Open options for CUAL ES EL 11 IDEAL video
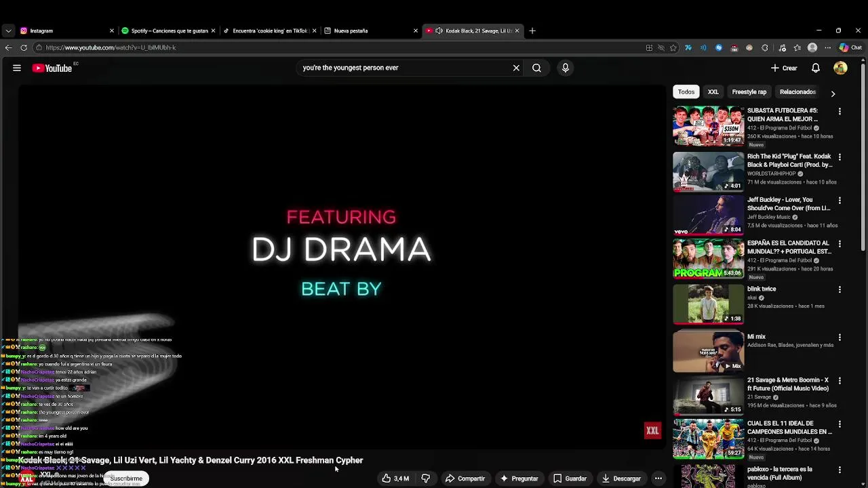The width and height of the screenshot is (868, 488). [840, 424]
